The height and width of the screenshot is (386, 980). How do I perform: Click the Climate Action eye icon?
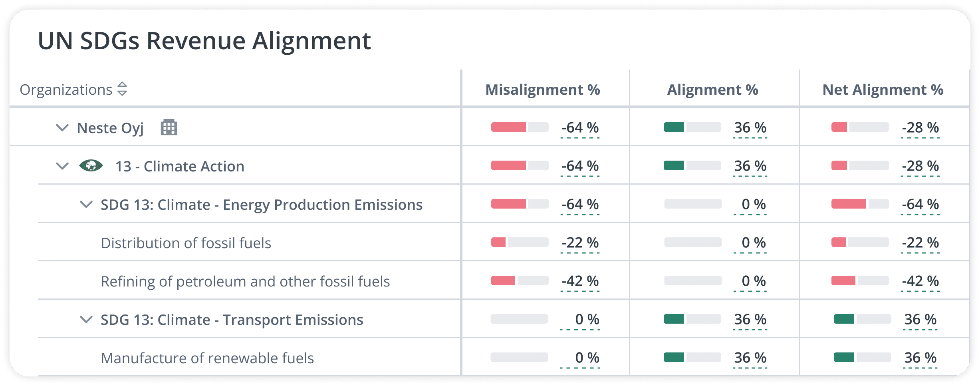point(91,165)
